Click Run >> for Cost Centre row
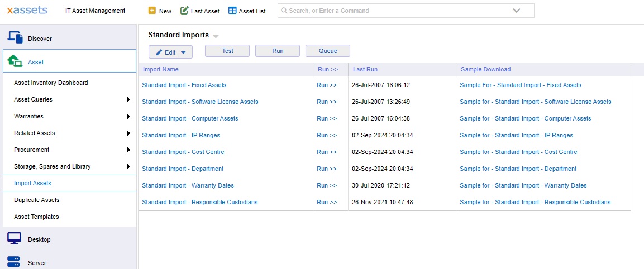The image size is (644, 269). point(327,152)
